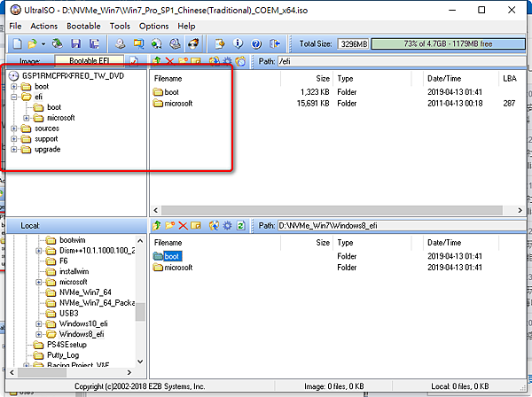Click Up folder icon in Image toolbar
Viewport: 532px width, 397px height.
[x=156, y=61]
